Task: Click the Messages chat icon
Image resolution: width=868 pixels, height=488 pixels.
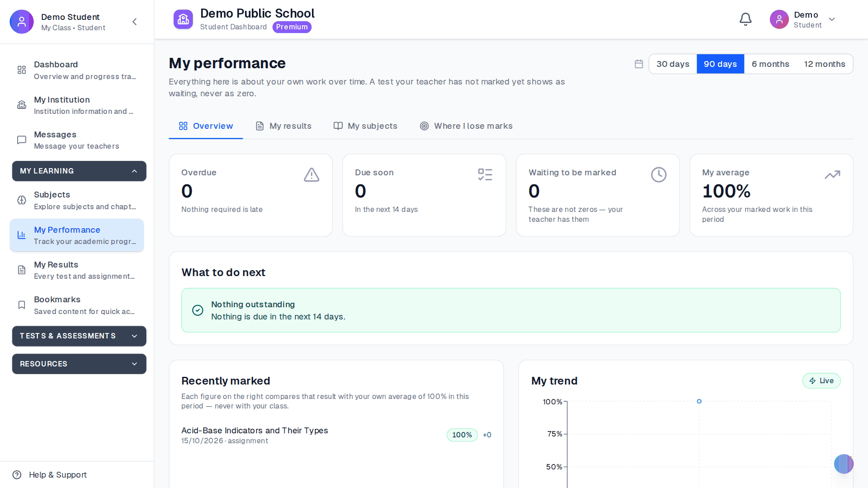Action: tap(22, 140)
